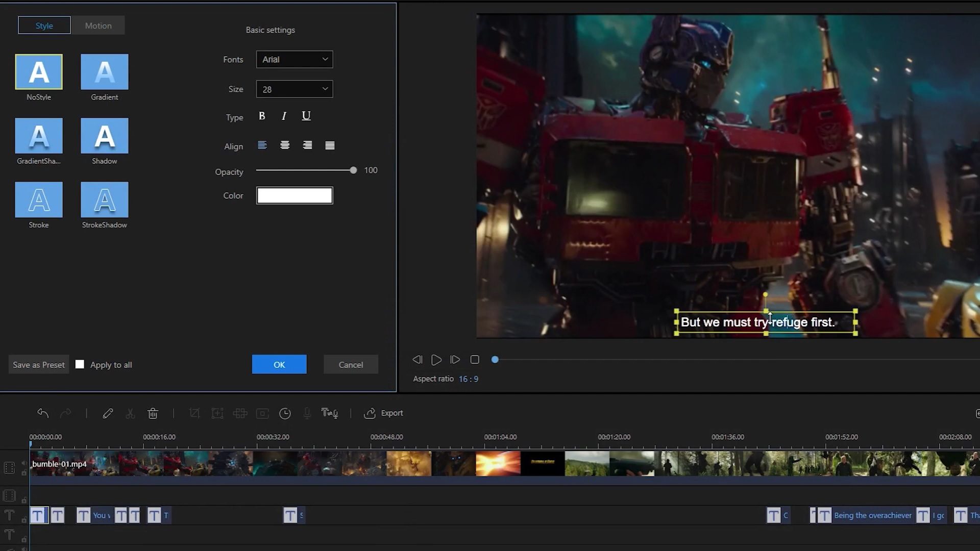Lock the first text track
980x551 pixels.
(23, 519)
